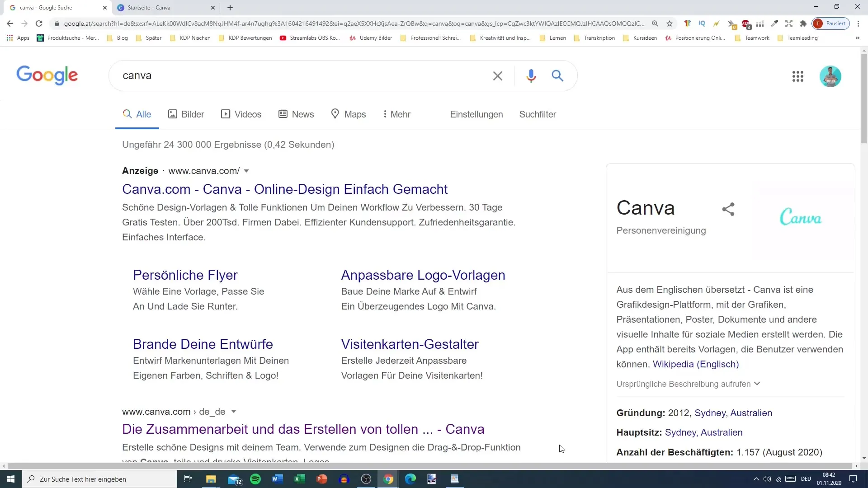Open the Udemy Bilder bookmark
The width and height of the screenshot is (868, 488).
pos(371,38)
